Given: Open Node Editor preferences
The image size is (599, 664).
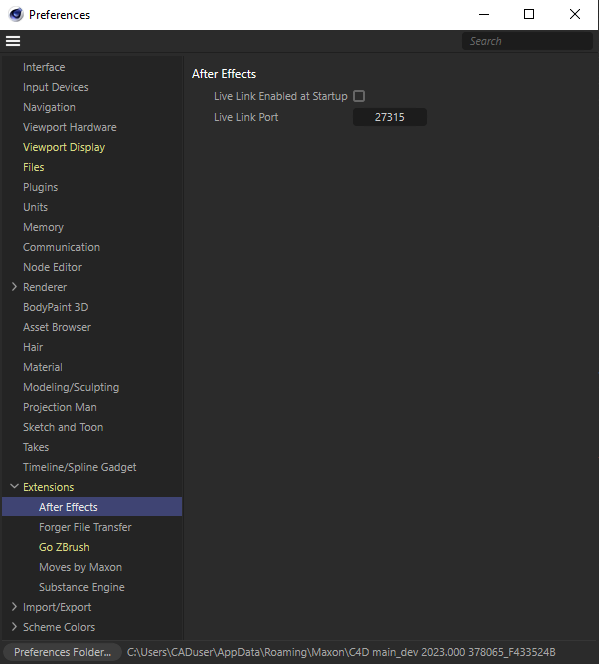Looking at the screenshot, I should pos(52,267).
